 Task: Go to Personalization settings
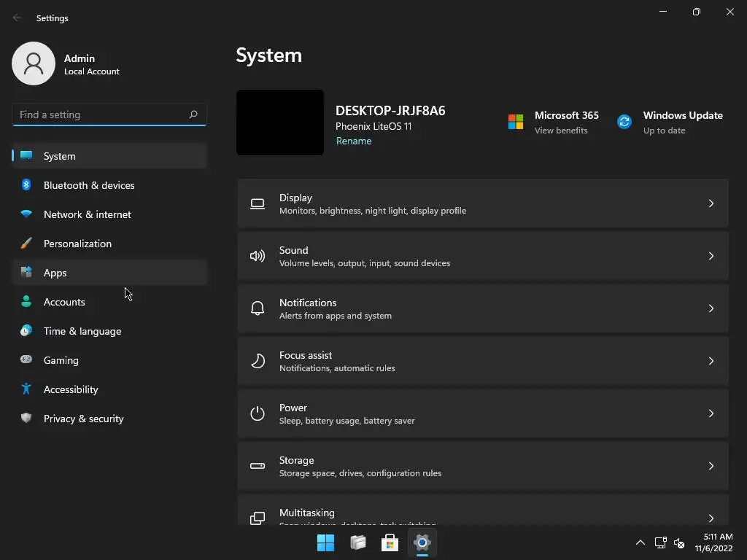(x=109, y=244)
